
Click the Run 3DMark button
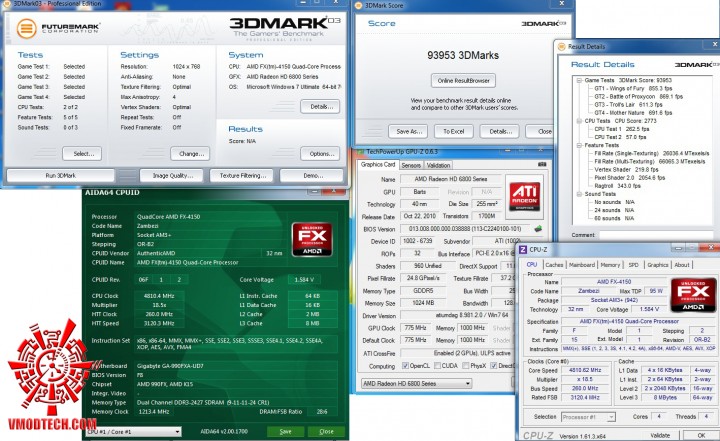[61, 175]
